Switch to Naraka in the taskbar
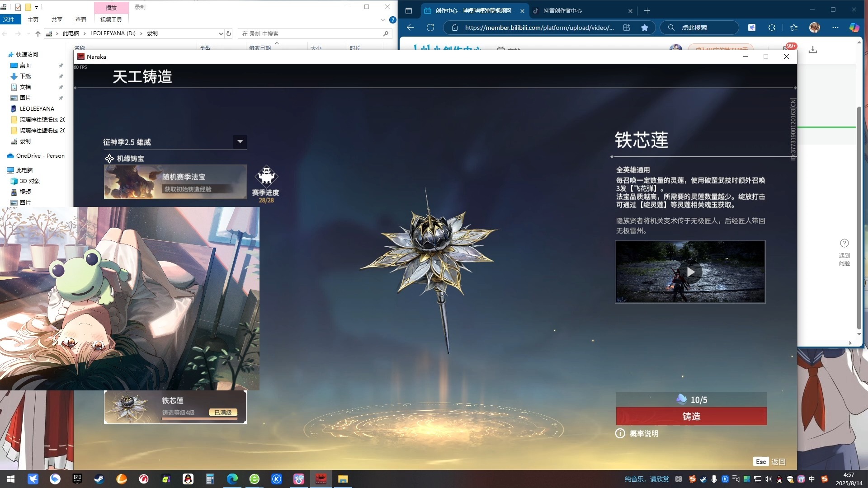The image size is (868, 488). coord(321,479)
